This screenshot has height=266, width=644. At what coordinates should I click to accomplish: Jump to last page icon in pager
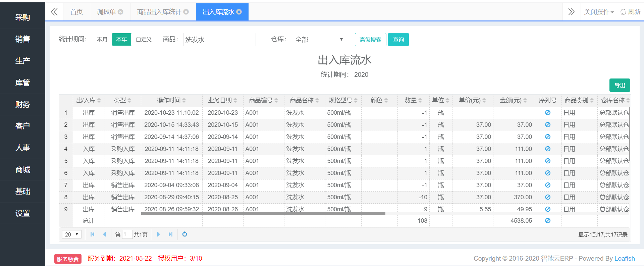(x=170, y=234)
